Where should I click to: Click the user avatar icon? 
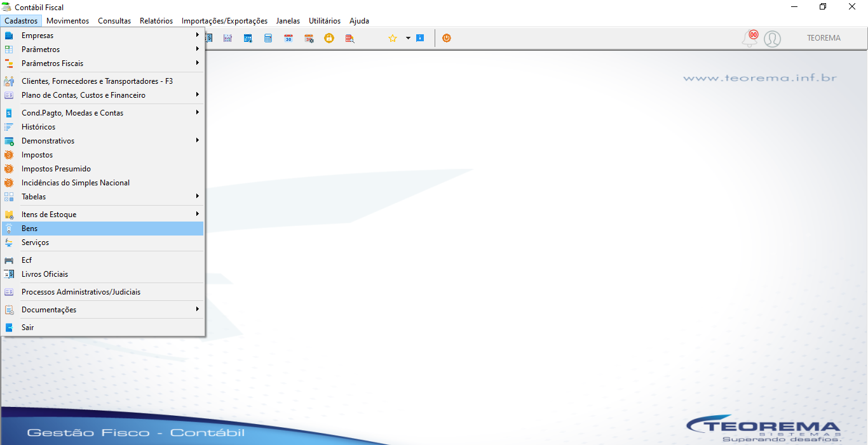click(x=772, y=39)
